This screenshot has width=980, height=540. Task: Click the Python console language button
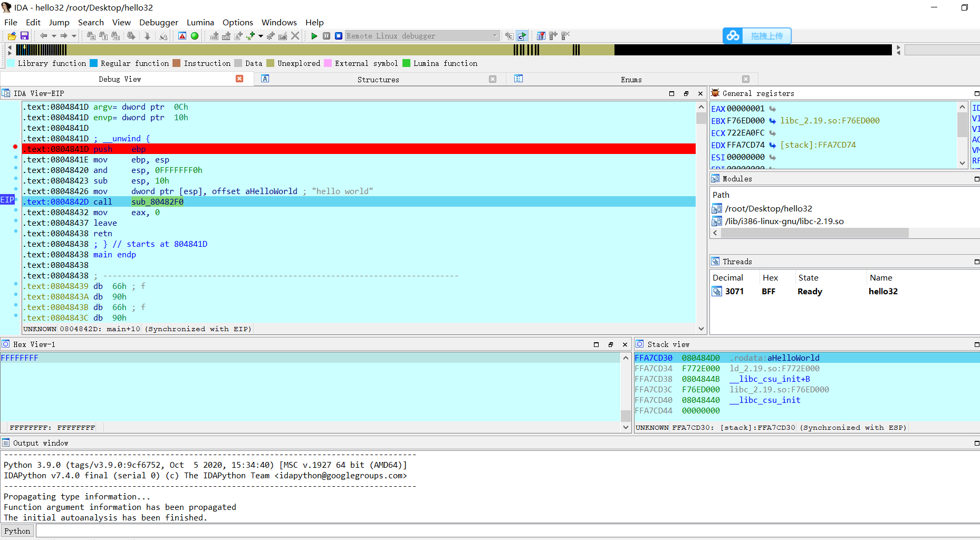click(17, 531)
